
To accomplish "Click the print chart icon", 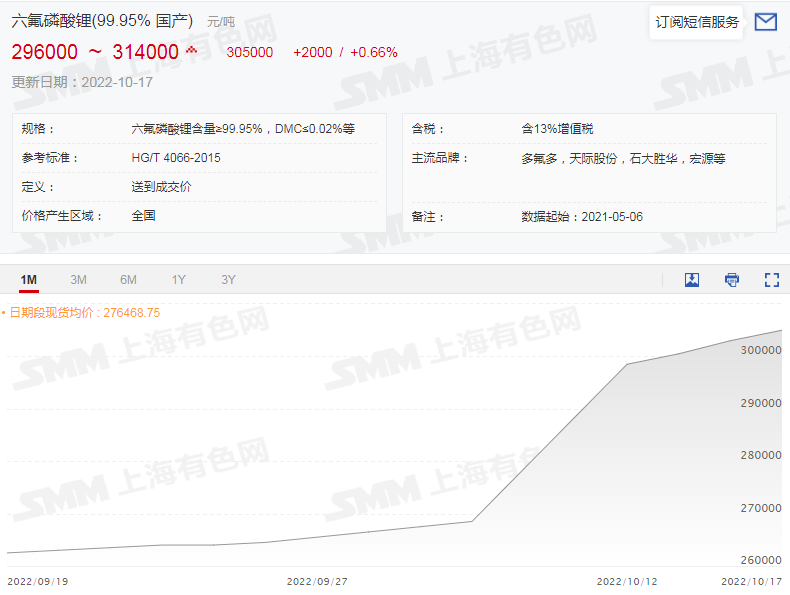I will (x=732, y=280).
